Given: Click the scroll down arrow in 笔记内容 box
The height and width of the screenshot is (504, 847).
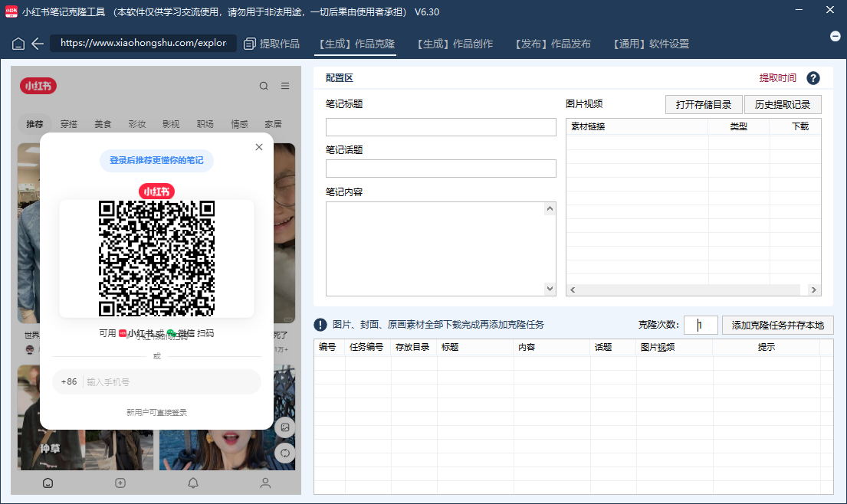Looking at the screenshot, I should (x=550, y=289).
